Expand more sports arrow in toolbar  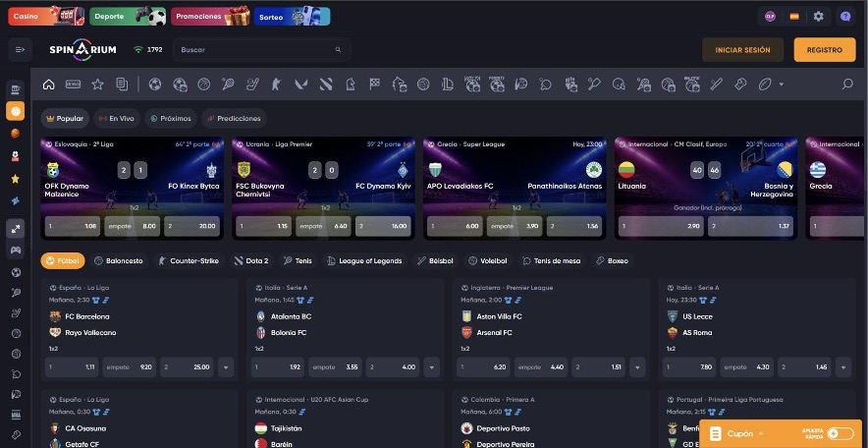coord(781,84)
